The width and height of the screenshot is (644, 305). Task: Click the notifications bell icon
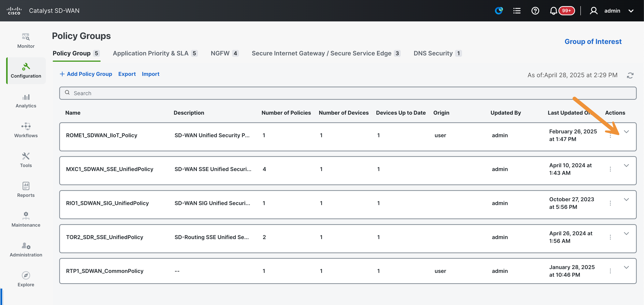tap(553, 11)
